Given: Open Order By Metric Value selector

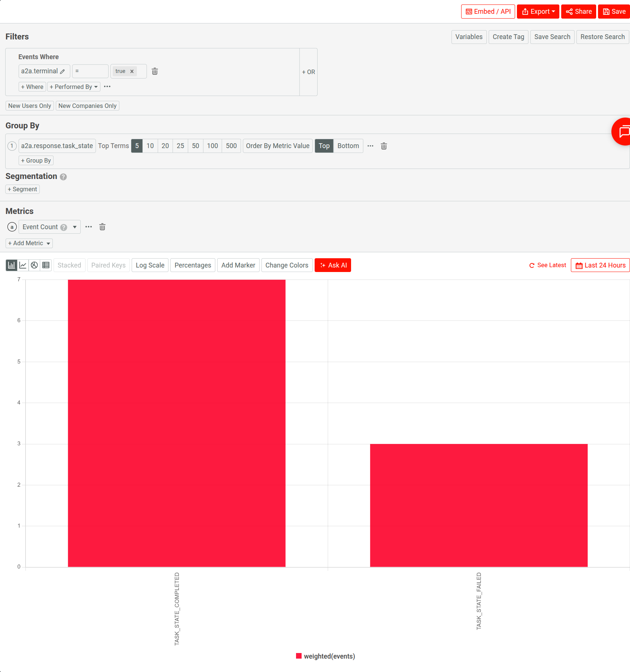Looking at the screenshot, I should (277, 146).
